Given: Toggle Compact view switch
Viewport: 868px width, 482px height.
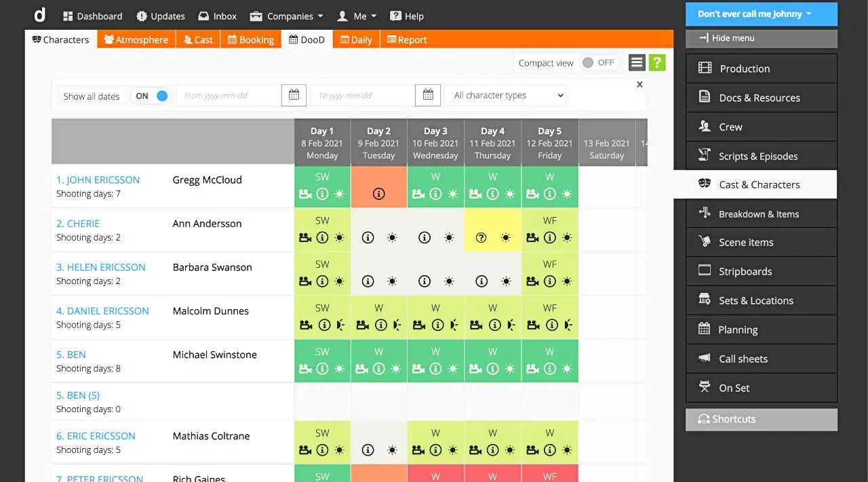Looking at the screenshot, I should pos(599,62).
